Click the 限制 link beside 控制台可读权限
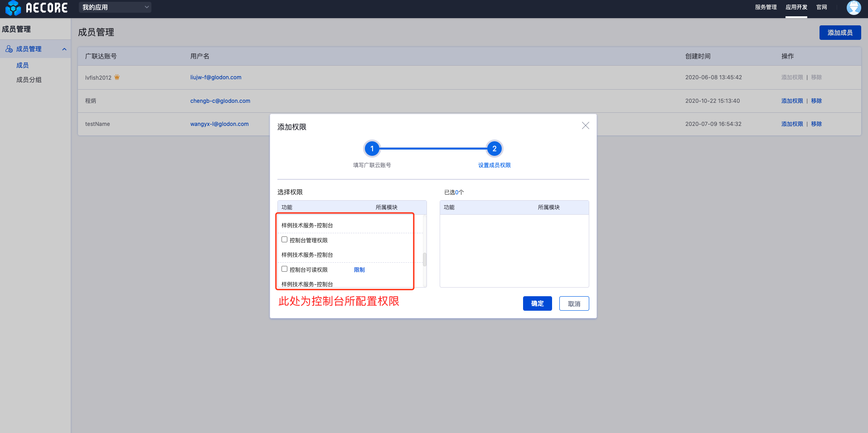This screenshot has height=433, width=868. pyautogui.click(x=359, y=270)
